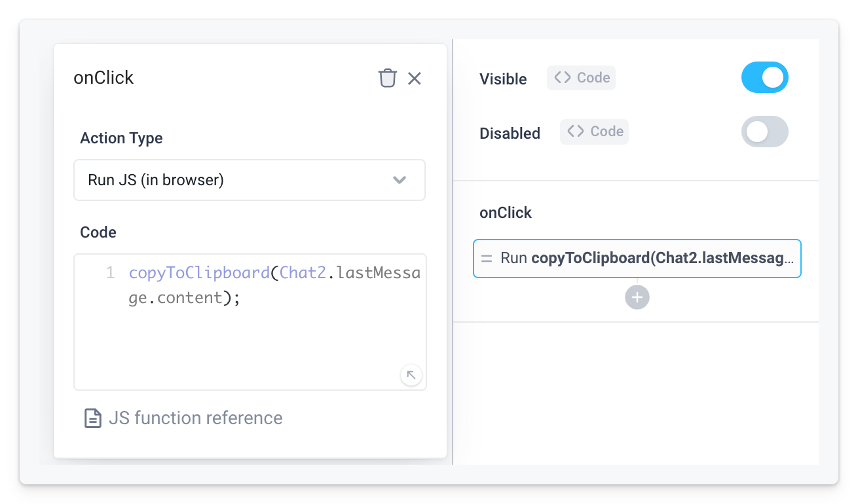
Task: Open the document icon beside JS function reference
Action: click(91, 418)
